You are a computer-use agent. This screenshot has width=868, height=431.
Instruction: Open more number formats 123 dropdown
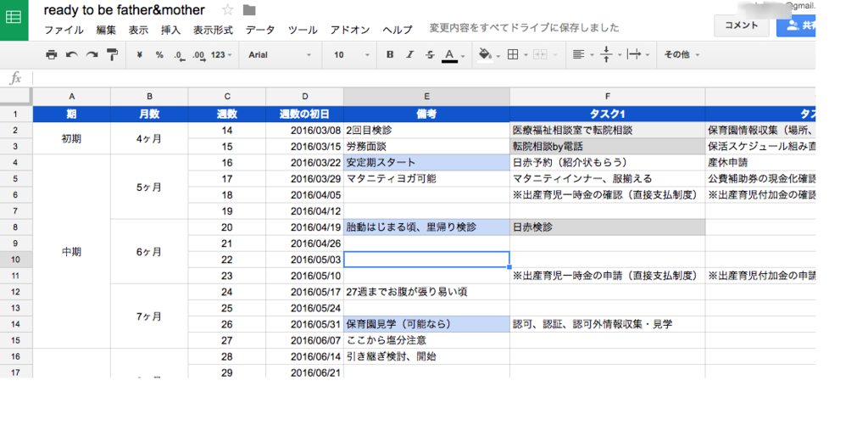[221, 54]
